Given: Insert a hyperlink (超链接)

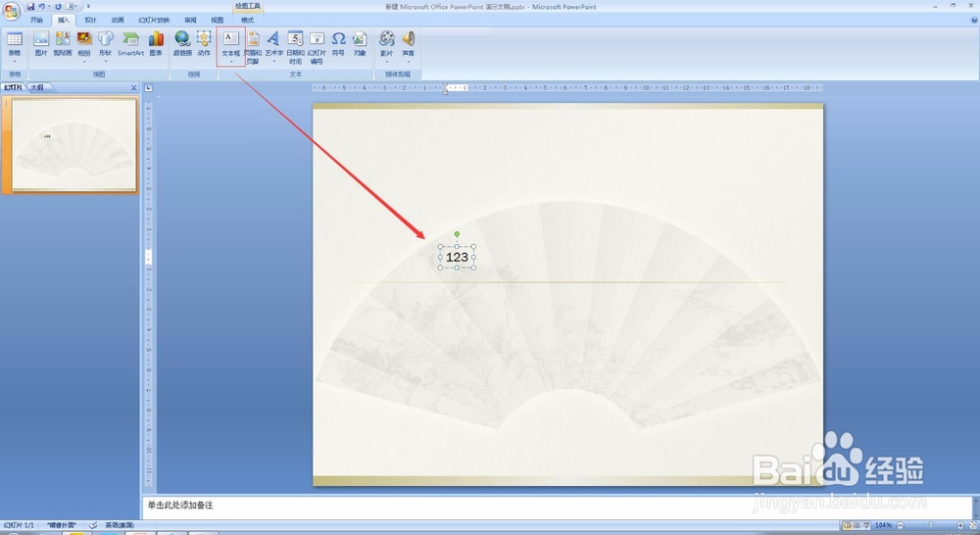Looking at the screenshot, I should (x=182, y=44).
